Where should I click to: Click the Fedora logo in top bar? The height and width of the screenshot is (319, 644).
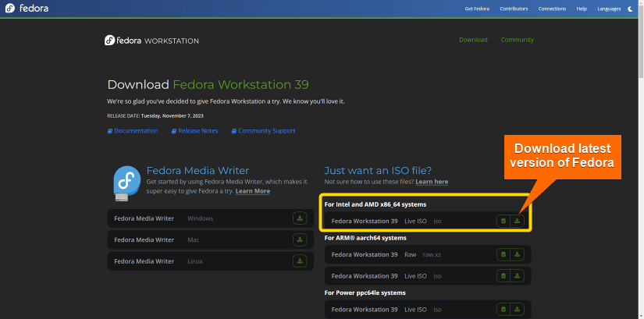[27, 9]
